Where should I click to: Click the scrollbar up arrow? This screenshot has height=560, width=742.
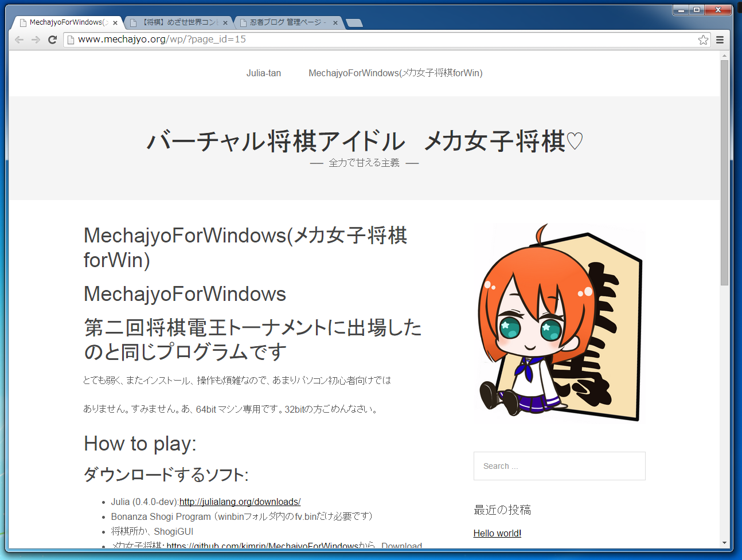[x=725, y=56]
